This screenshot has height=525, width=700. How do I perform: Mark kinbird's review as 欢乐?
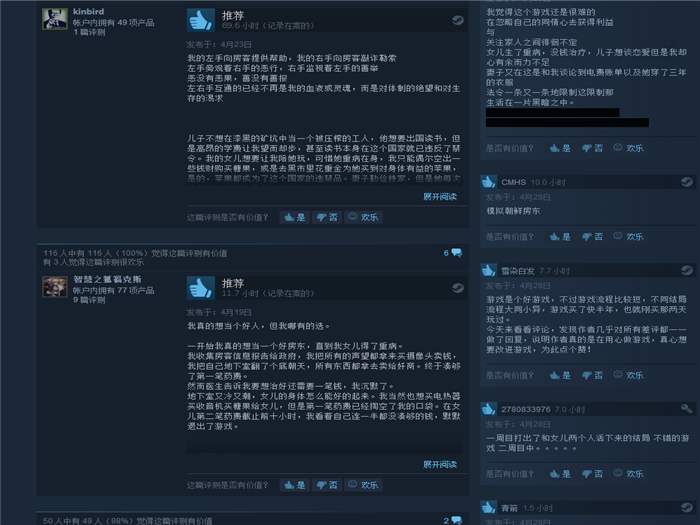point(363,217)
